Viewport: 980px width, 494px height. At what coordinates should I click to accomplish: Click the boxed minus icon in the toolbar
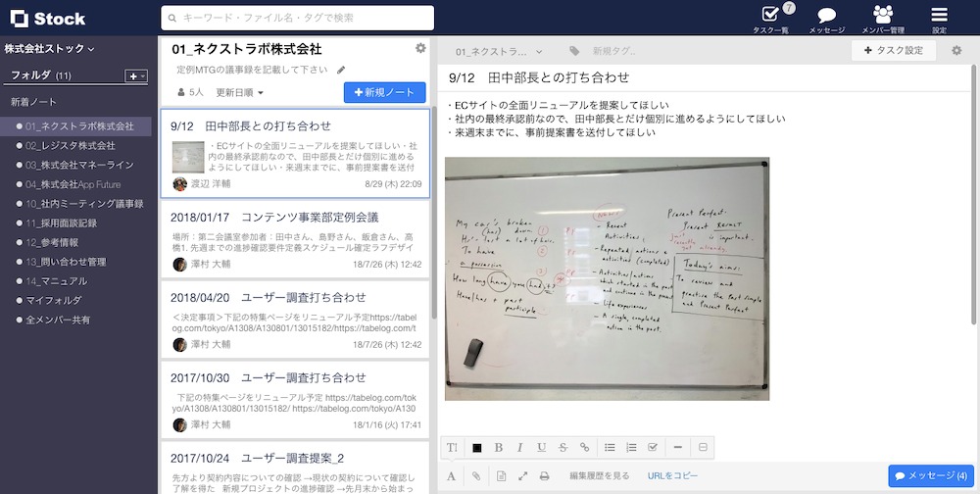point(703,447)
